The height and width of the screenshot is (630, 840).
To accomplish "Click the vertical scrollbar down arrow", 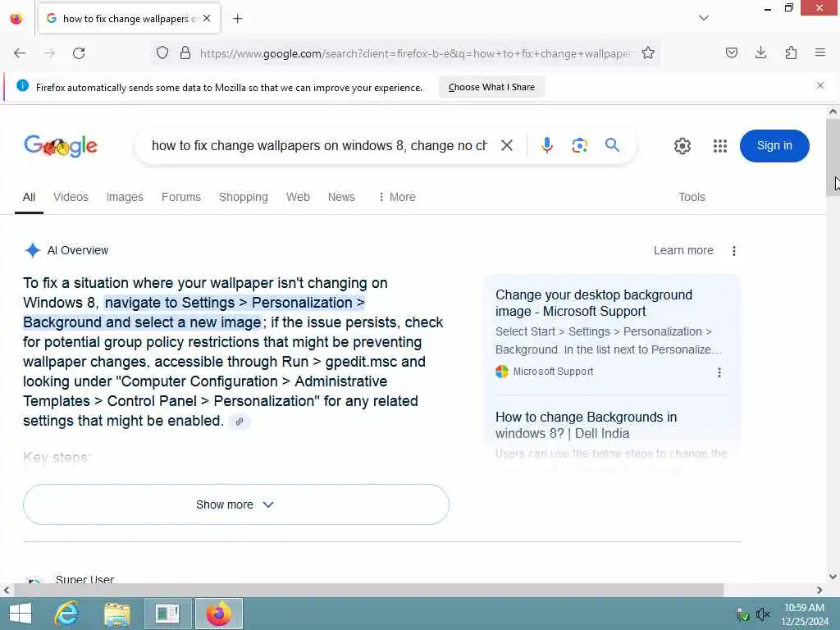I will pyautogui.click(x=833, y=577).
